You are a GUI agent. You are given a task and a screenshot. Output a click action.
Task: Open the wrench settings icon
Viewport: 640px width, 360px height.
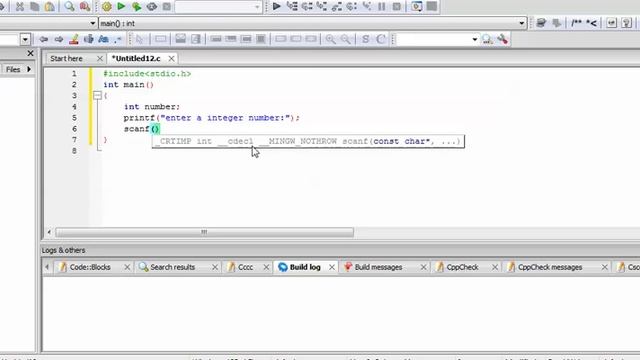point(502,39)
